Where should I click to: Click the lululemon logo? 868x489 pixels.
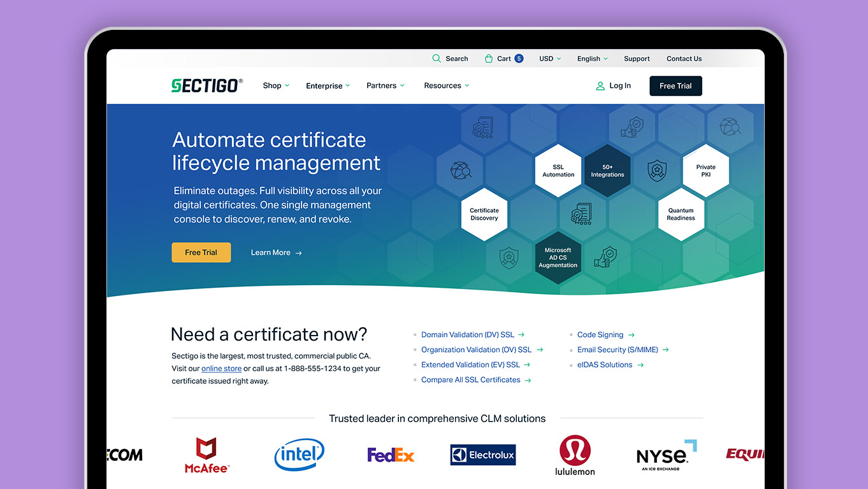575,455
